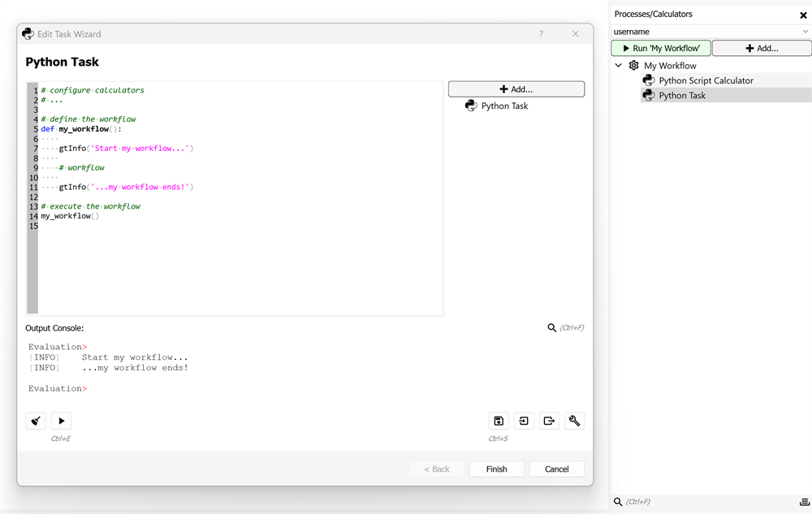
Task: Export script using the export icon
Action: pos(549,421)
